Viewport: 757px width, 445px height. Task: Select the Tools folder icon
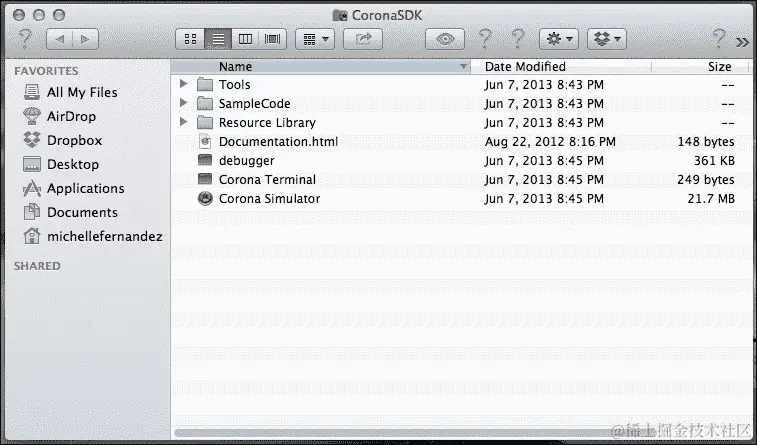coord(205,84)
